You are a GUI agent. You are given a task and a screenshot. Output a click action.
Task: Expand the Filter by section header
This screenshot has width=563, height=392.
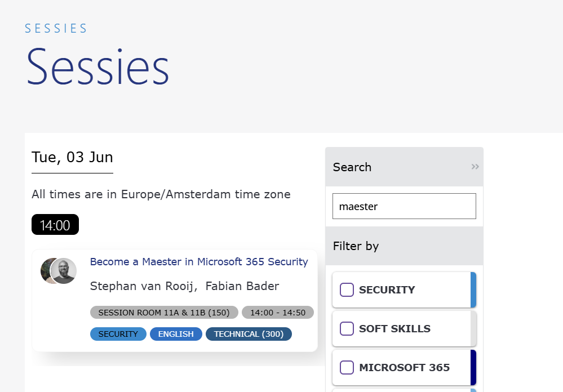(404, 246)
